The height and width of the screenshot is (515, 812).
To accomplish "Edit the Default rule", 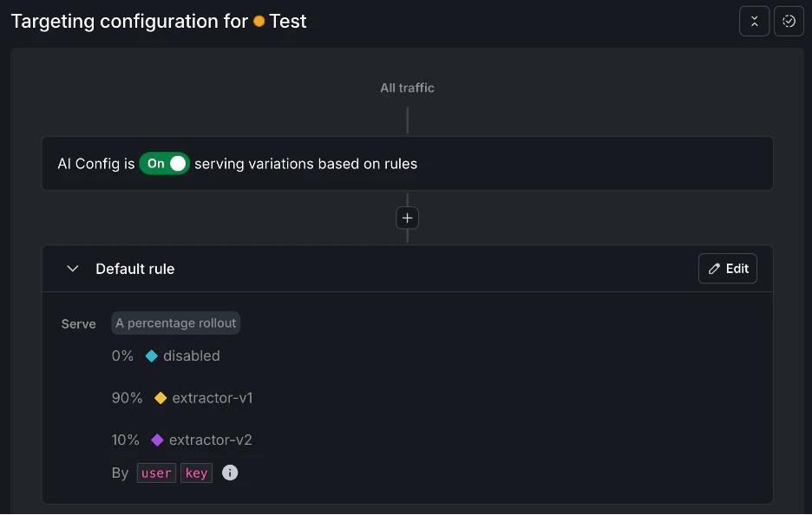I will click(728, 269).
